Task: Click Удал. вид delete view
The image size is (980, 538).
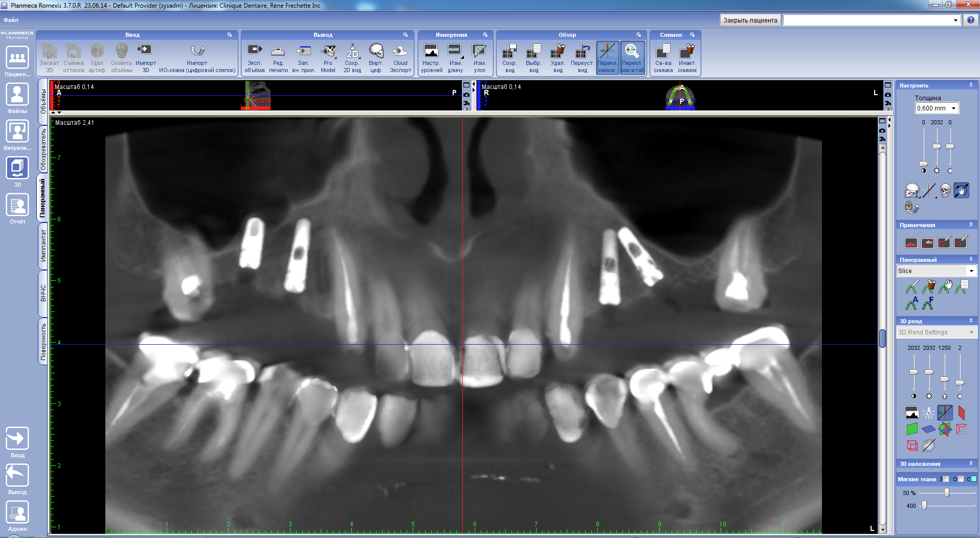Action: (x=558, y=58)
